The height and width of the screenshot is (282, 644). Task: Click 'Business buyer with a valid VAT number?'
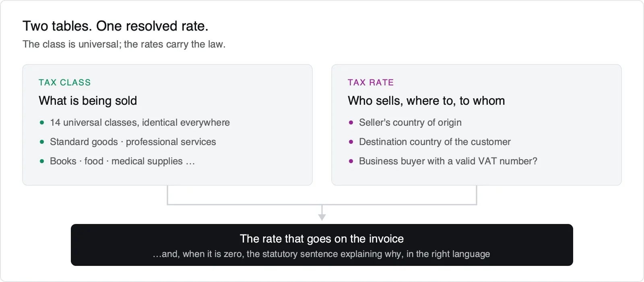coord(448,161)
